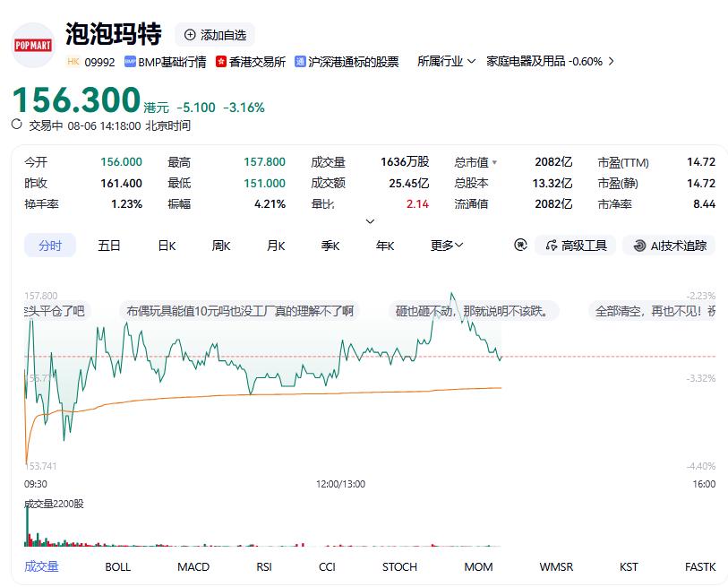Select the KST indicator tab

[x=629, y=567]
